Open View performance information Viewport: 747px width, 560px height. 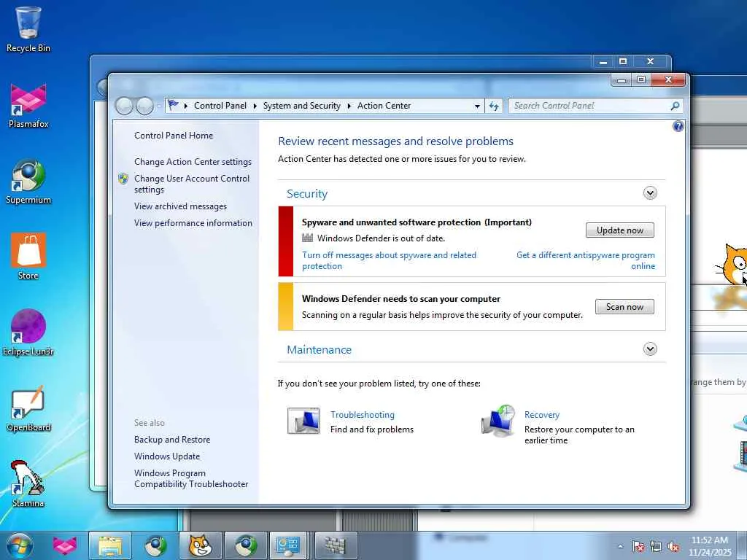193,223
